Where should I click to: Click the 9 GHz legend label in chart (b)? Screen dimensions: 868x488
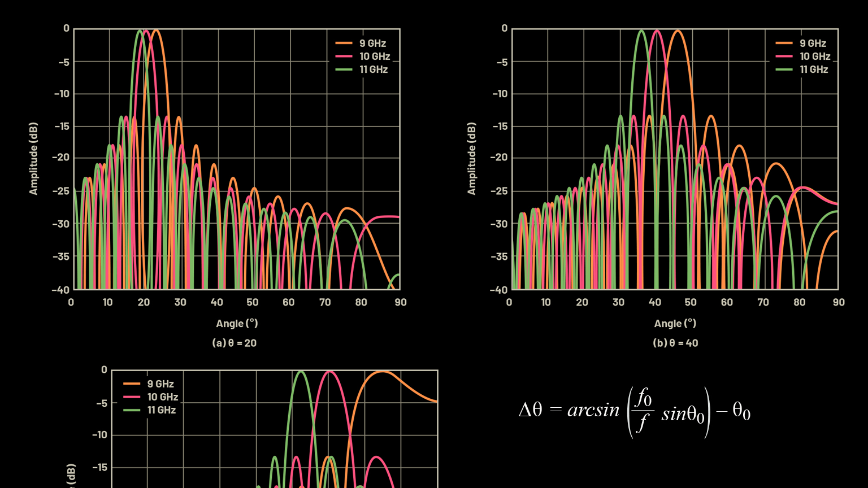pos(813,43)
